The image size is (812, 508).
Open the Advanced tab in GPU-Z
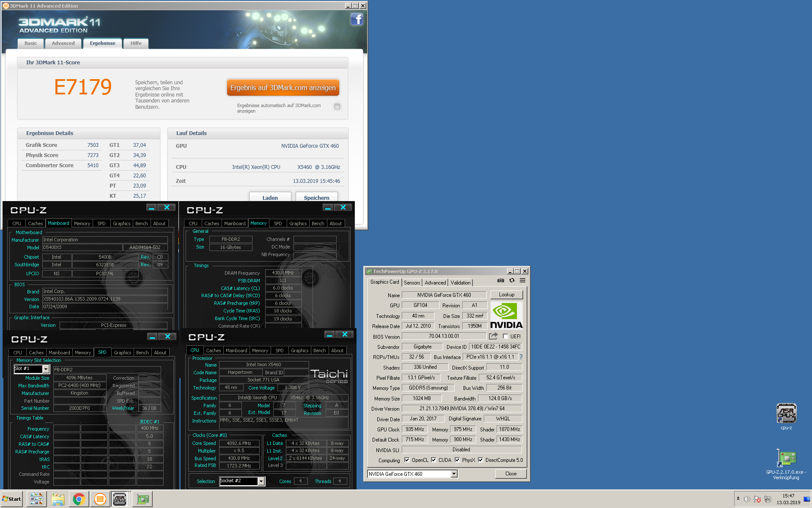[x=435, y=283]
